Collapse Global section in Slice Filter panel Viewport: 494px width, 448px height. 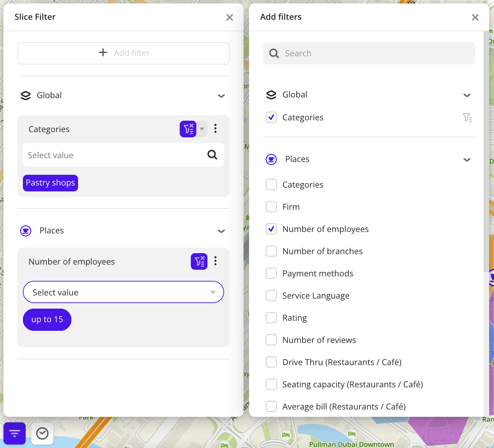coord(221,96)
